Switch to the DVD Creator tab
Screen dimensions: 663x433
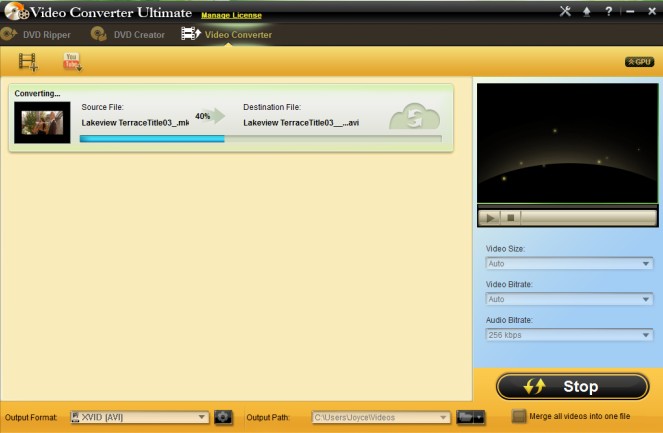point(128,35)
